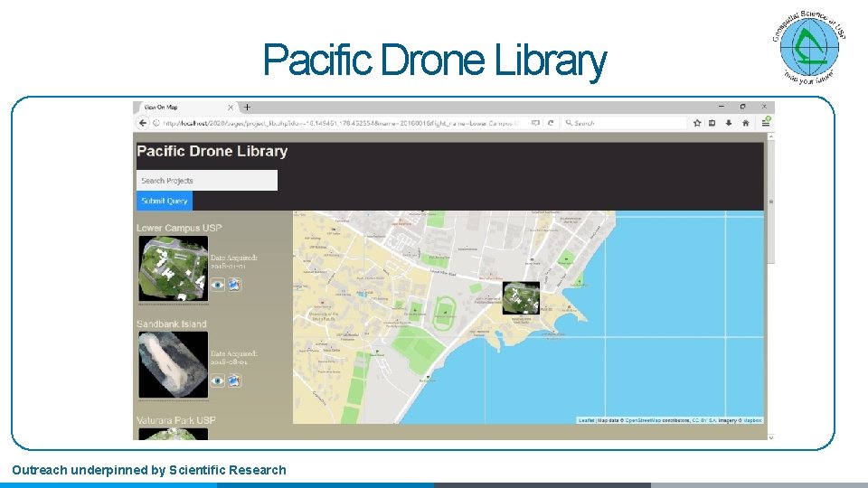Click the Search Projects input field
868x488 pixels.
(x=207, y=181)
